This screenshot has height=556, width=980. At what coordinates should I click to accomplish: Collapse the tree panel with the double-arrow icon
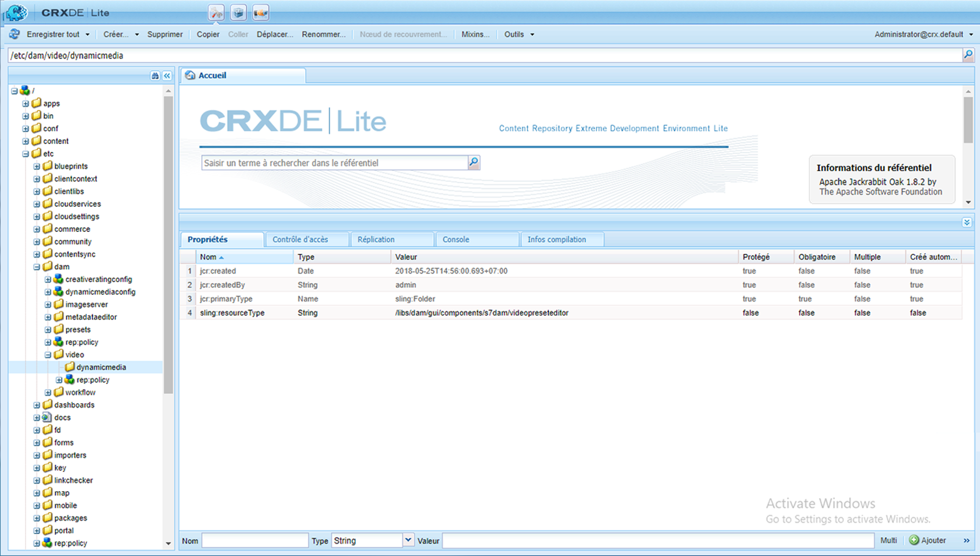tap(167, 76)
